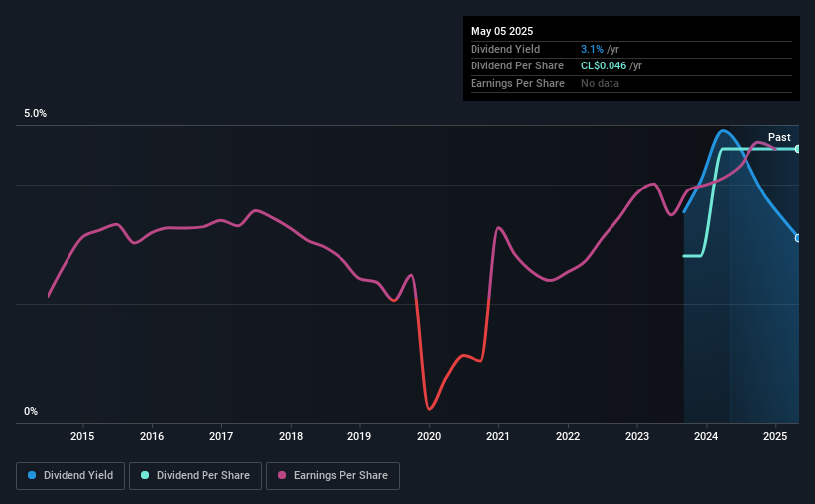Click the 5.0% y-axis label

pos(35,113)
